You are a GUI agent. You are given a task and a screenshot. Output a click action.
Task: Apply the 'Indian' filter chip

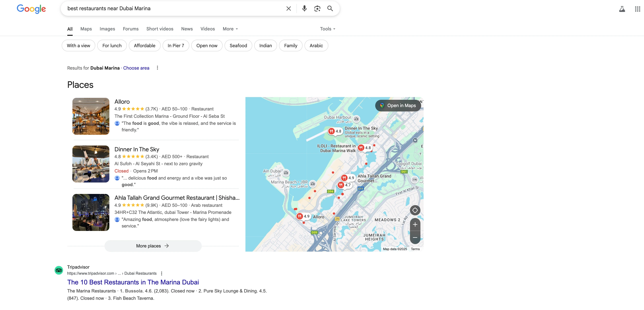tap(266, 46)
